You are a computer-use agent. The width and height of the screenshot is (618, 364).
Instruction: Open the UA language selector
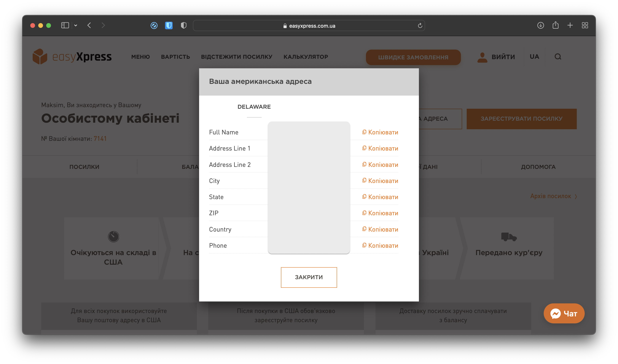(534, 57)
